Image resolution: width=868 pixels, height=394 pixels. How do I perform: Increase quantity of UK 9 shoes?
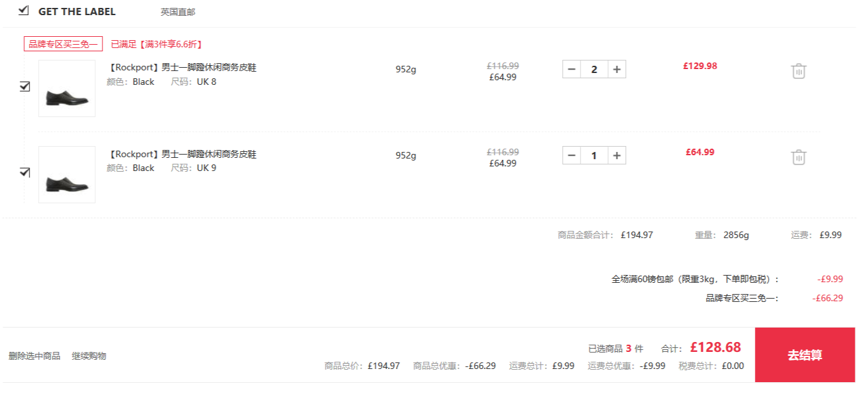[x=617, y=155]
